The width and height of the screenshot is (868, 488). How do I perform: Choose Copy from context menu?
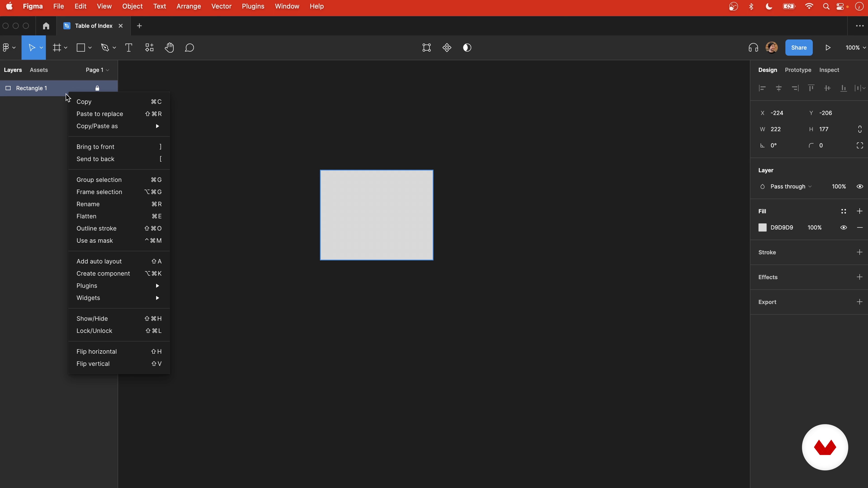pyautogui.click(x=119, y=102)
